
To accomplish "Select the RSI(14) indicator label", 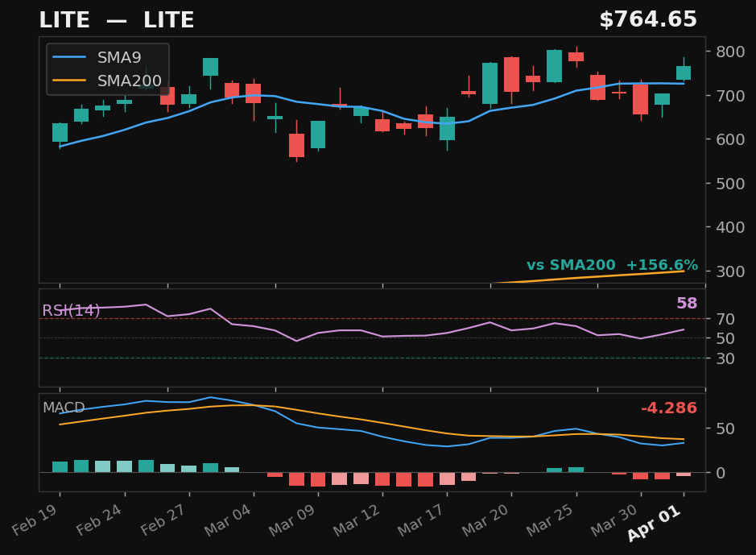I will (71, 310).
